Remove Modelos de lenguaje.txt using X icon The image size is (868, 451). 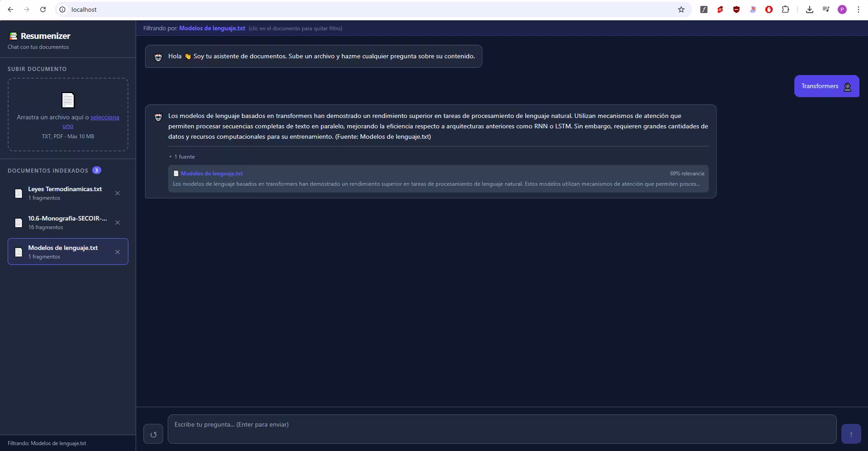pos(118,252)
